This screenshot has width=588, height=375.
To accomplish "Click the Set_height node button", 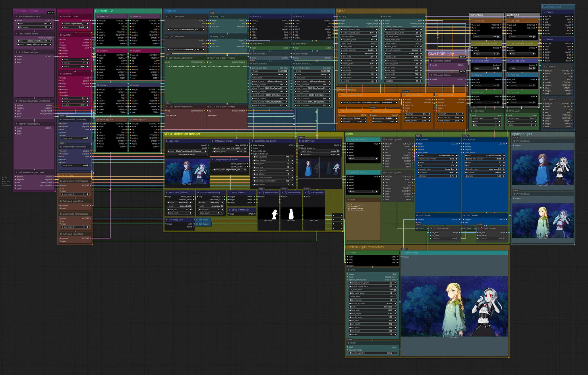I will pyautogui.click(x=204, y=224).
